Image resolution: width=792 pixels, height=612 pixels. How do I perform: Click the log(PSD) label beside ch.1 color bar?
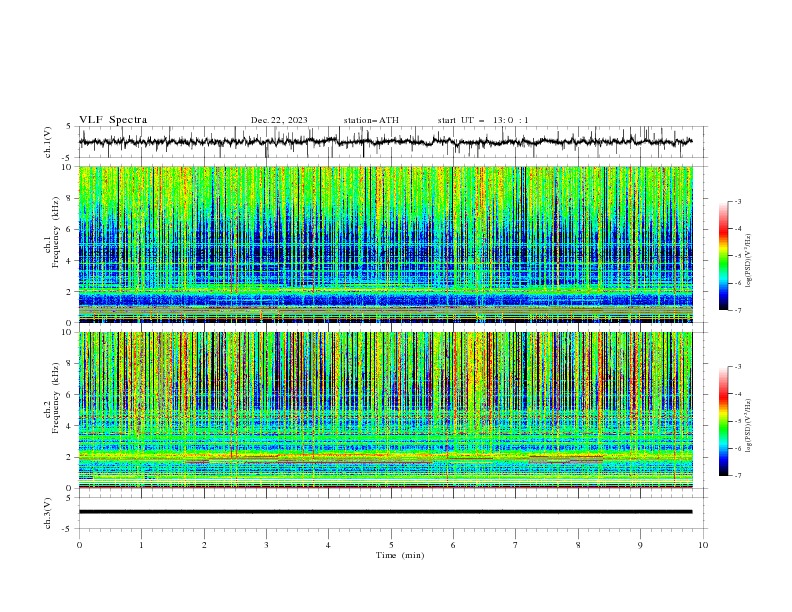749,261
